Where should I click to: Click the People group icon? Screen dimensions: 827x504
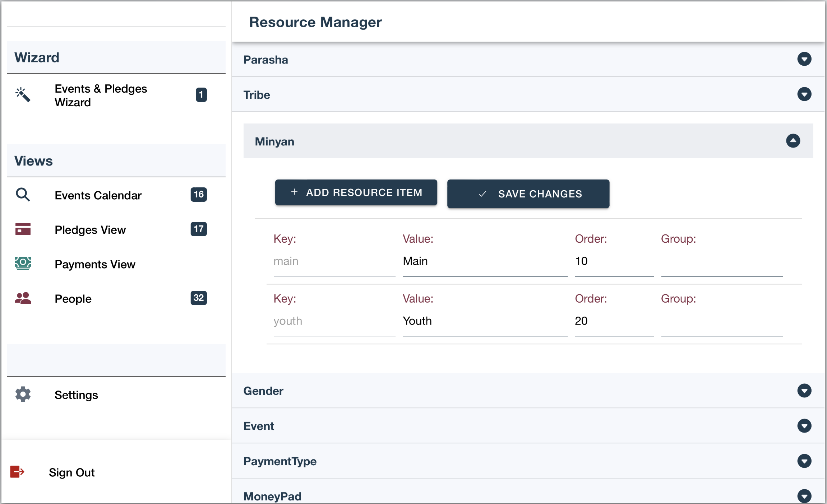click(x=23, y=298)
